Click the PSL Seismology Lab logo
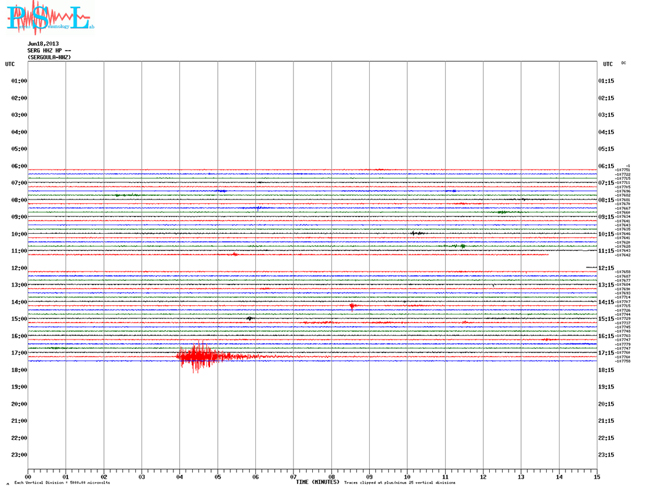Viewport: 660px width, 495px height. [48, 18]
